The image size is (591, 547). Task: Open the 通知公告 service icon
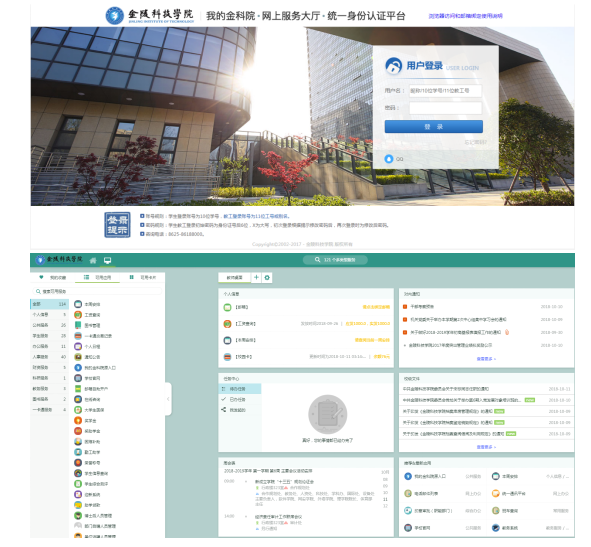pyautogui.click(x=78, y=357)
